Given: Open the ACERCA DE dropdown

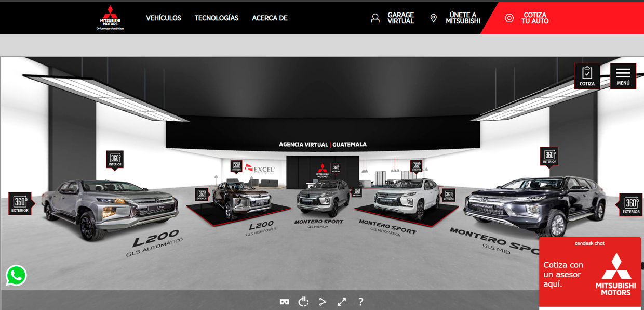Looking at the screenshot, I should (269, 18).
